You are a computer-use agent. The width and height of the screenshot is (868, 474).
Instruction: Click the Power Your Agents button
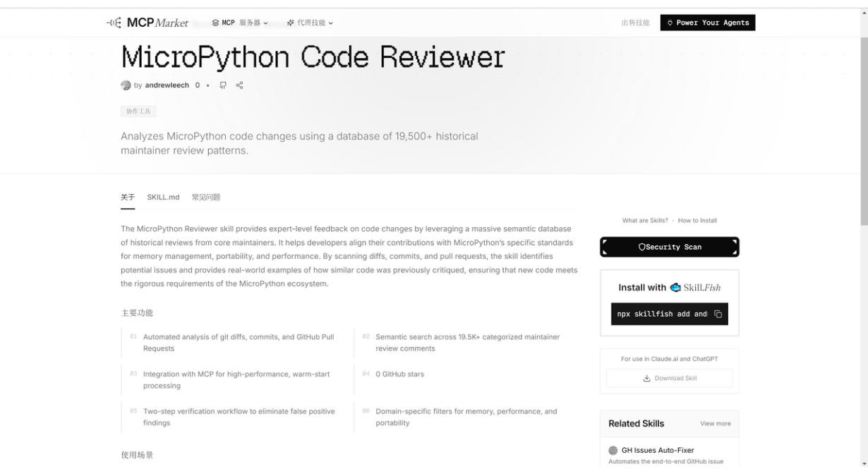[x=707, y=23]
